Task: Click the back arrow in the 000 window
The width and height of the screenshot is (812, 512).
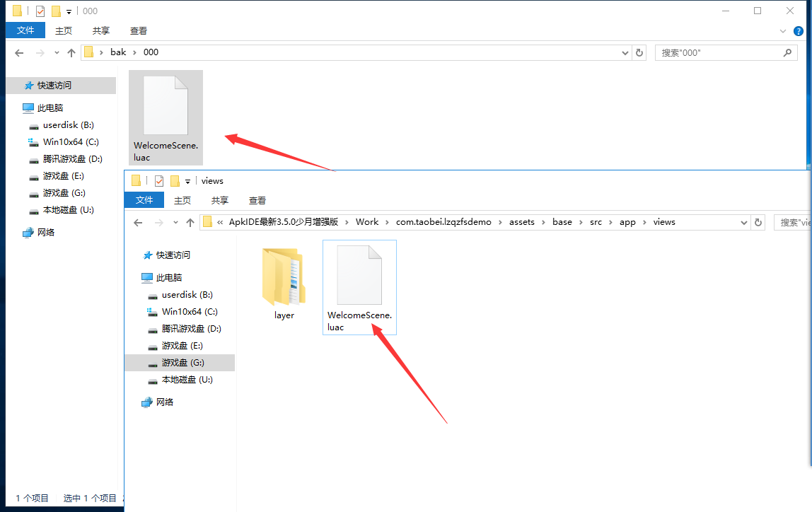Action: 19,52
